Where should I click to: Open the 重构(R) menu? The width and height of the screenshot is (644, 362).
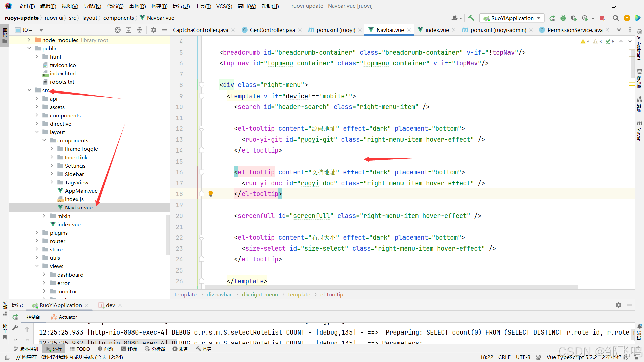pyautogui.click(x=137, y=6)
